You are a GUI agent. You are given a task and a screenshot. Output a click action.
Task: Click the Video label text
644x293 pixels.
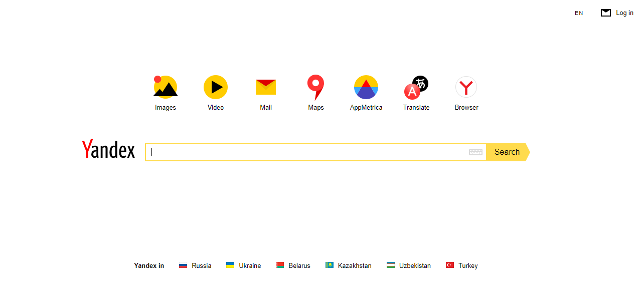click(x=216, y=108)
